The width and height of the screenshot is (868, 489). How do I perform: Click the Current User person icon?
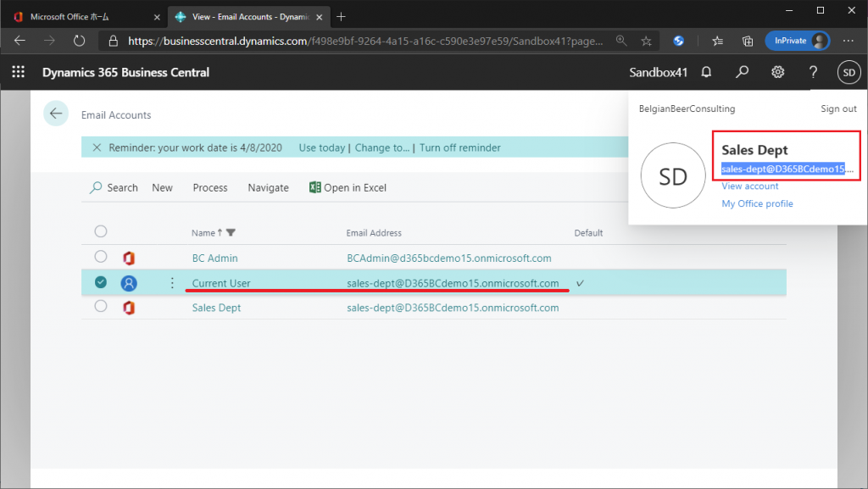click(129, 283)
